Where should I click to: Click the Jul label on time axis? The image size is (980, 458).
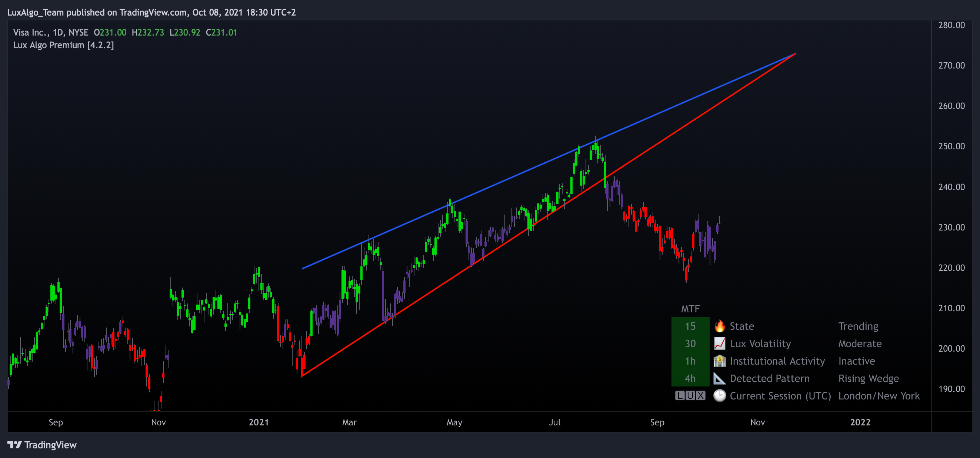coord(555,422)
